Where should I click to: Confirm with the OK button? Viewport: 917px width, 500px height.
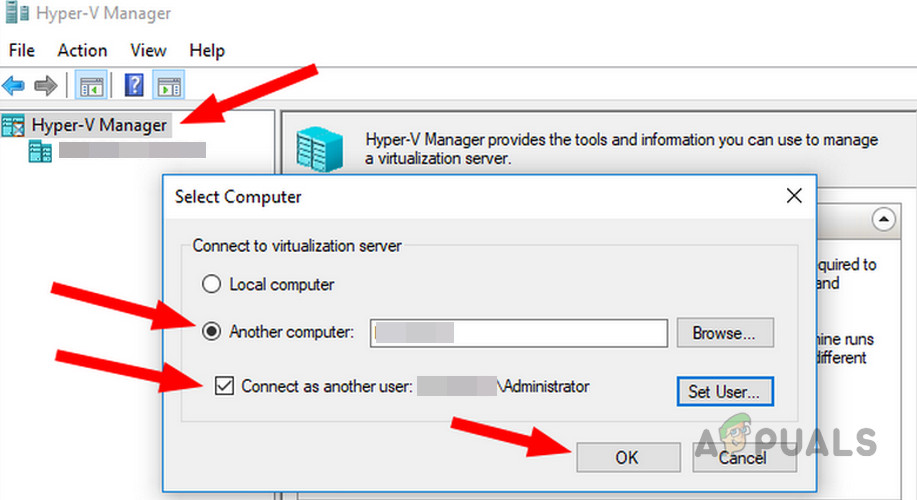coord(628,457)
